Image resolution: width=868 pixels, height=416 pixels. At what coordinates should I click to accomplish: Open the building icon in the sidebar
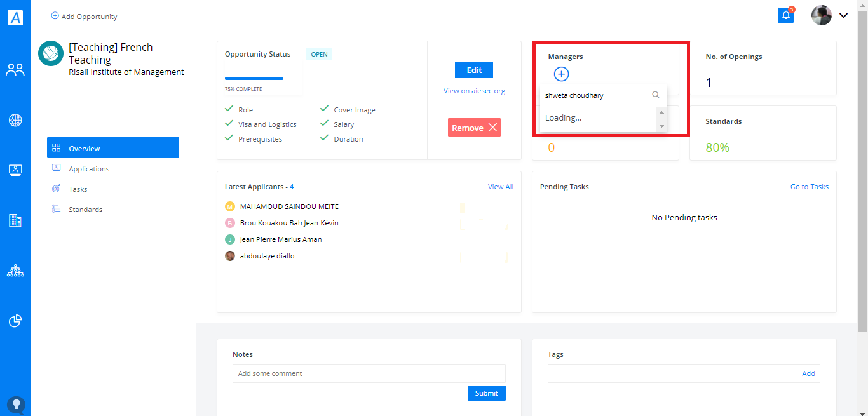[x=15, y=220]
